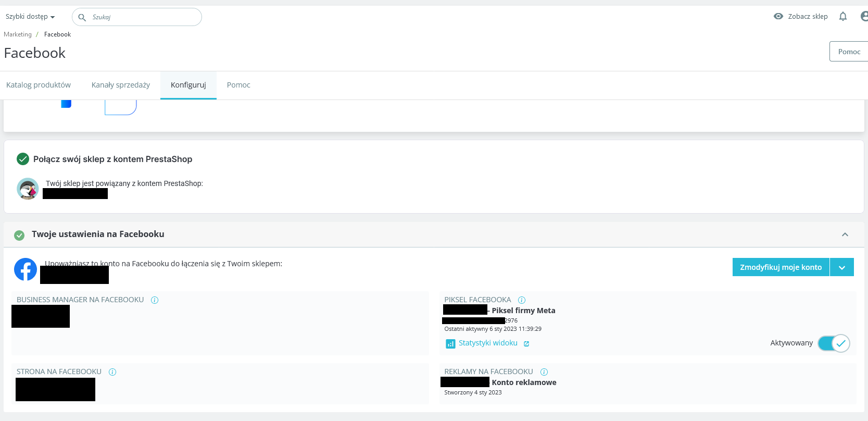Click the Ostatni aktywny 6 sty 2023 text
The image size is (868, 421).
point(493,329)
